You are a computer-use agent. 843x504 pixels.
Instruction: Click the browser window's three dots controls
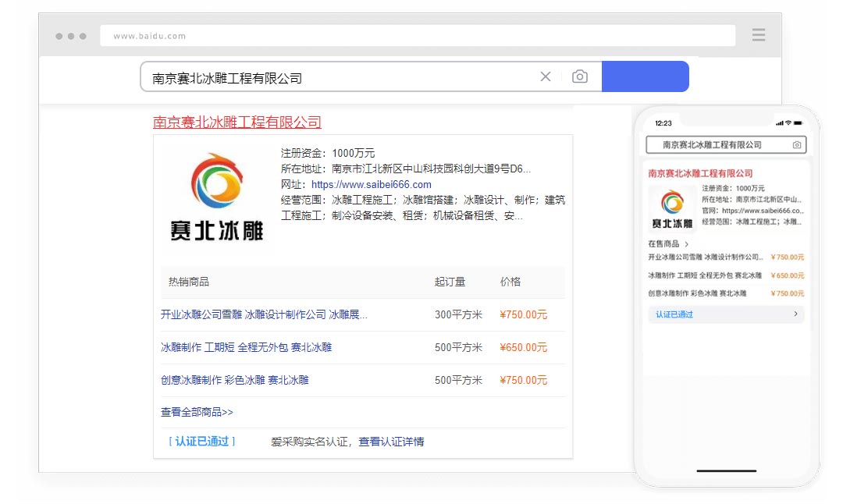click(71, 36)
